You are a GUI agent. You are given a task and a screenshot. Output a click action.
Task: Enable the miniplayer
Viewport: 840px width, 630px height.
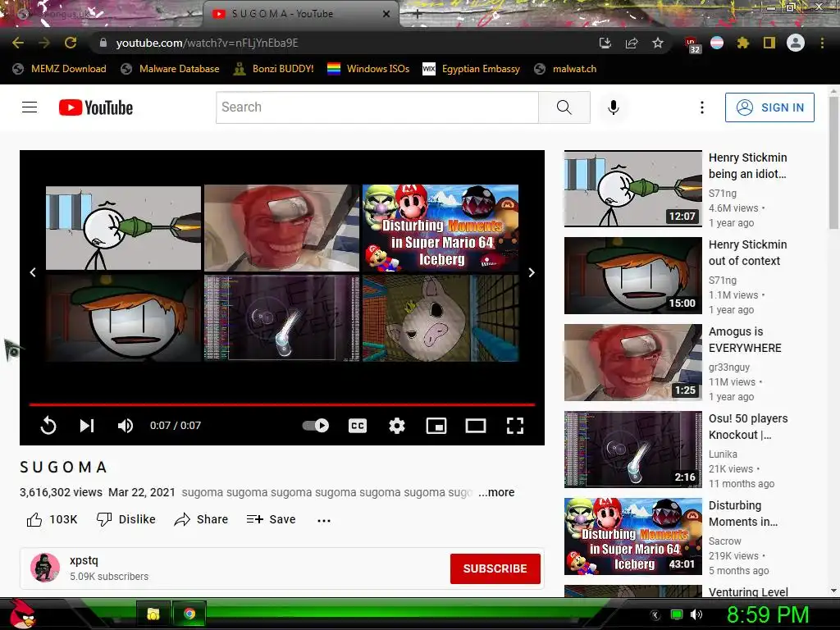click(436, 426)
